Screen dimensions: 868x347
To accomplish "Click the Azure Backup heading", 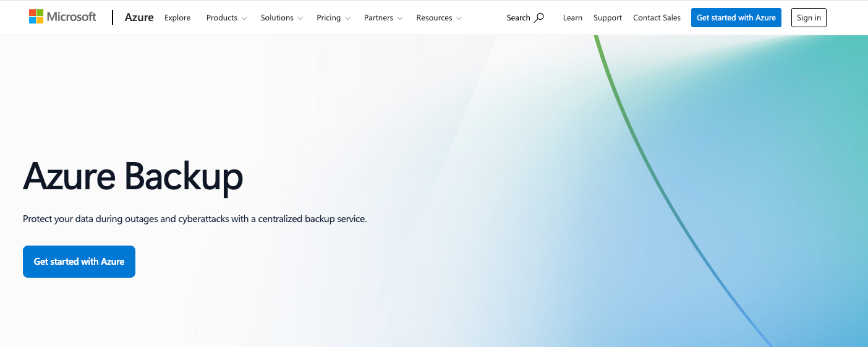I will tap(133, 176).
